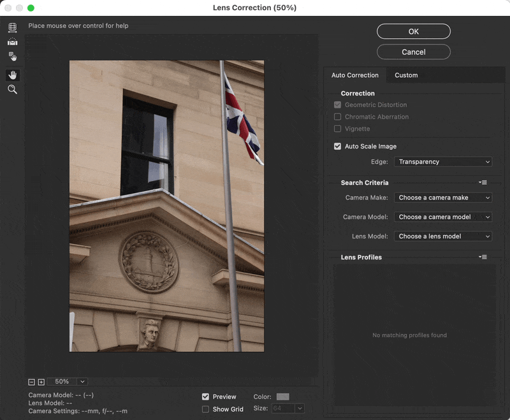Enable the Vignette correction checkbox
510x420 pixels.
pyautogui.click(x=338, y=129)
